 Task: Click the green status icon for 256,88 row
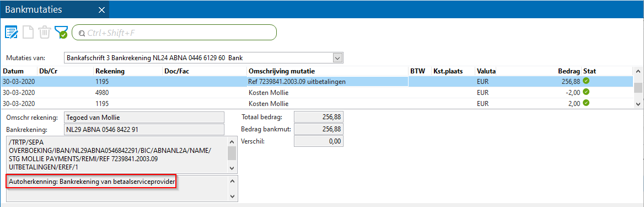tap(586, 81)
